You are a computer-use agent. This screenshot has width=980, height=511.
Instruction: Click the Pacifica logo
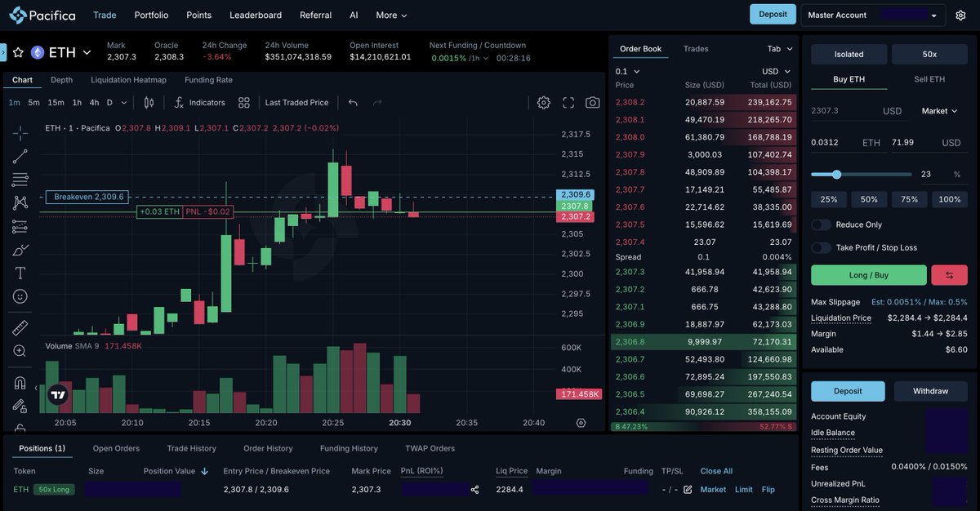point(42,15)
